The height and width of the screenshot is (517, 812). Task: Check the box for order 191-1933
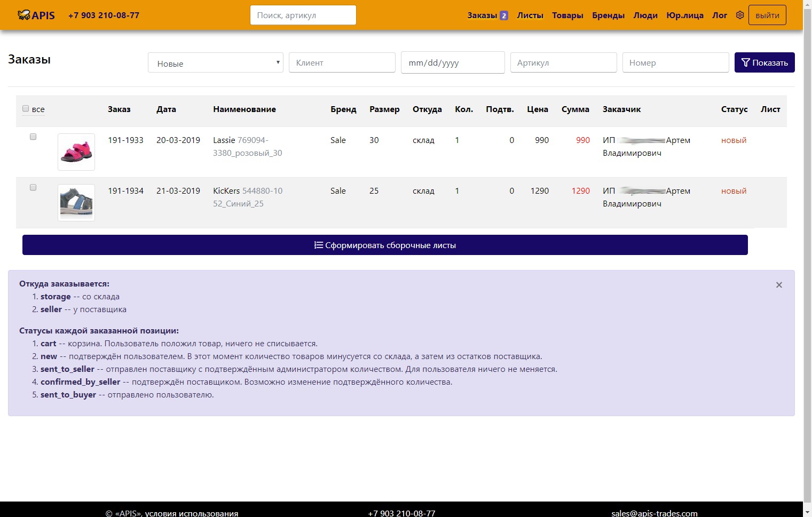pos(33,137)
